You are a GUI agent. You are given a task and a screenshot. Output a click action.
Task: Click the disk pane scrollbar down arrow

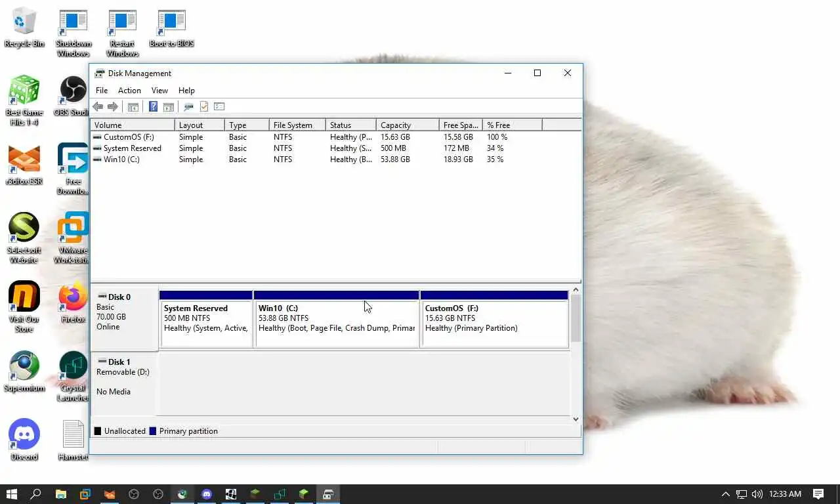click(576, 419)
